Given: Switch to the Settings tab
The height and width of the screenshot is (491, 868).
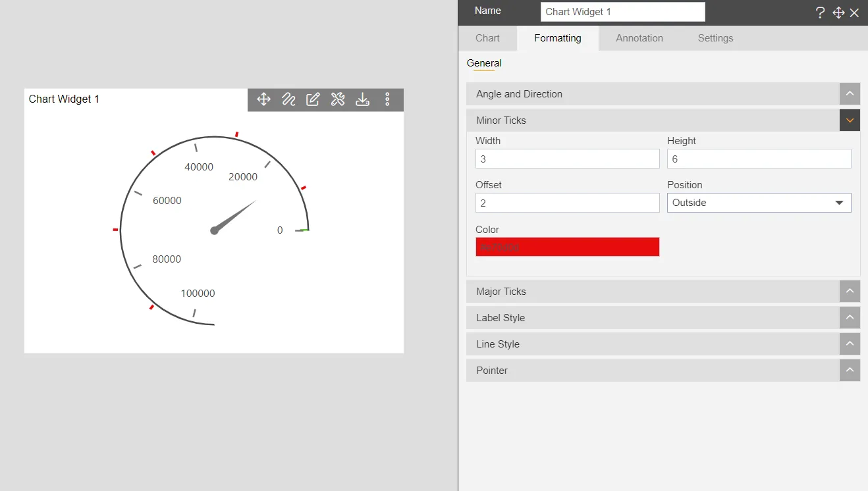Looking at the screenshot, I should pyautogui.click(x=715, y=38).
